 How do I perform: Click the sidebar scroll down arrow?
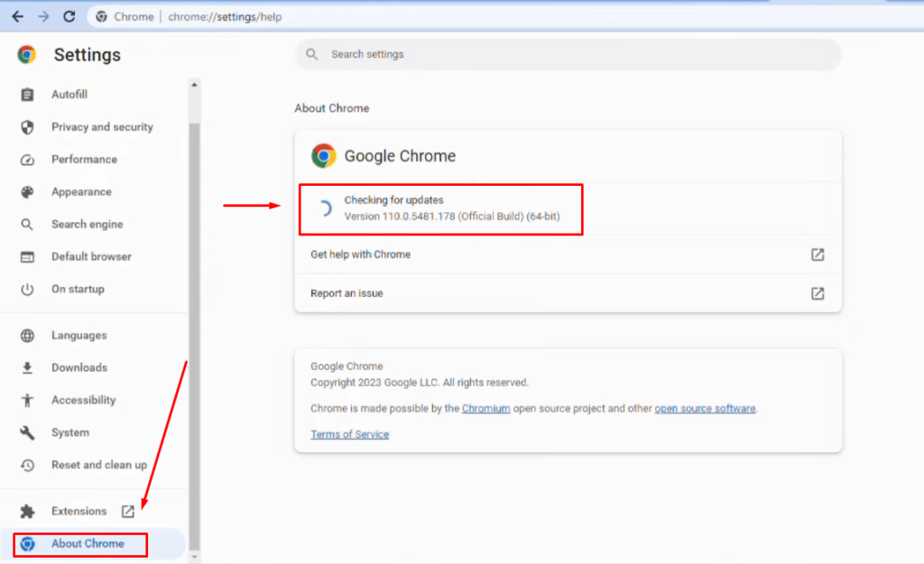pos(194,557)
